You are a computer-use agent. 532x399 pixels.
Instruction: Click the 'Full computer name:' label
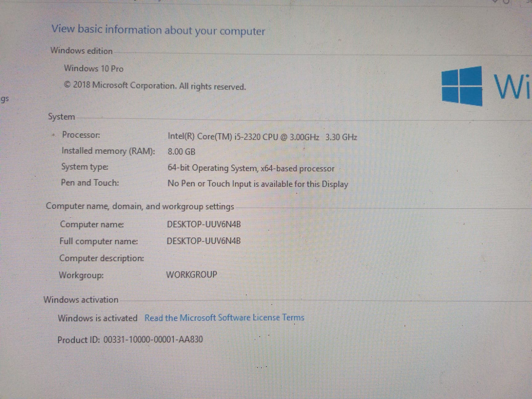tap(99, 241)
